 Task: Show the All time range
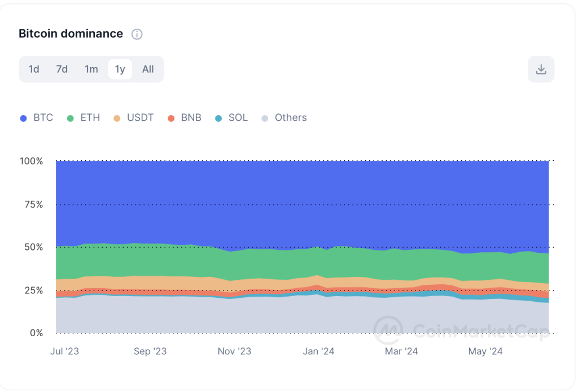[148, 69]
